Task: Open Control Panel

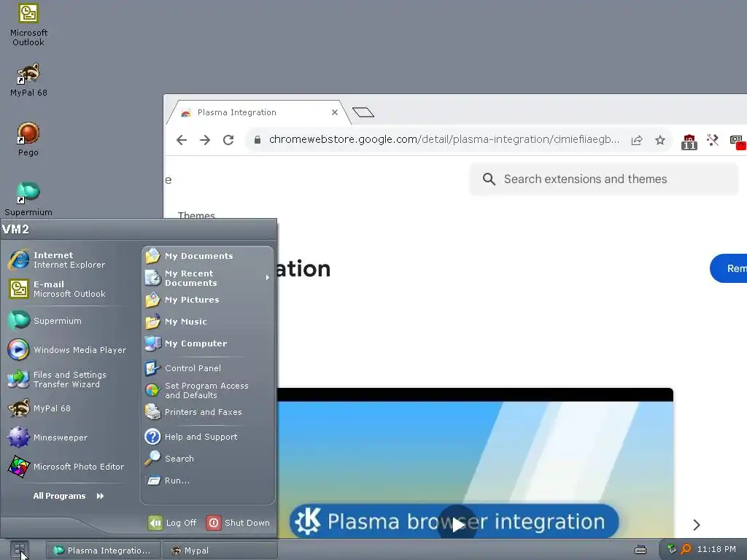Action: (208, 368)
